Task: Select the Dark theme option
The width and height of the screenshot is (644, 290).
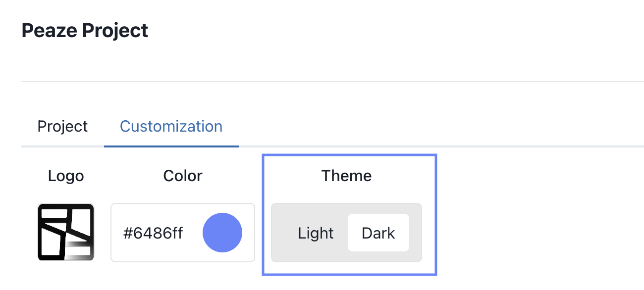Action: (378, 233)
